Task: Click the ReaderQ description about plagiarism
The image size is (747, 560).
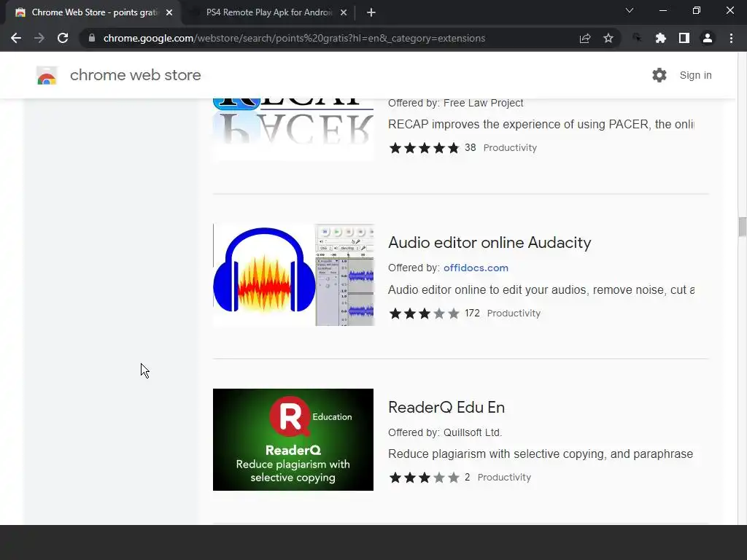Action: 541,454
